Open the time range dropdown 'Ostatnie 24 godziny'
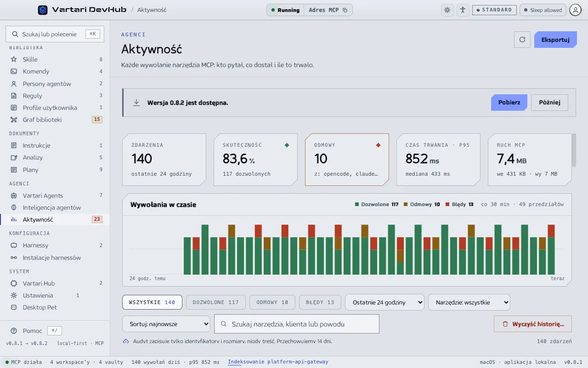The height and width of the screenshot is (368, 588). coord(384,302)
